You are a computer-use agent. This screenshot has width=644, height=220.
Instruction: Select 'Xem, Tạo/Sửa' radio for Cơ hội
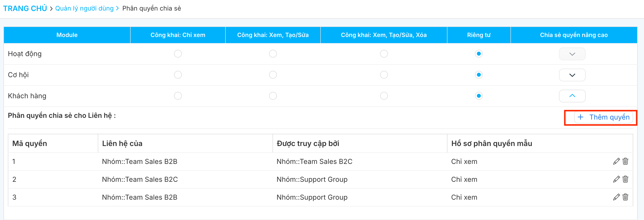point(273,75)
